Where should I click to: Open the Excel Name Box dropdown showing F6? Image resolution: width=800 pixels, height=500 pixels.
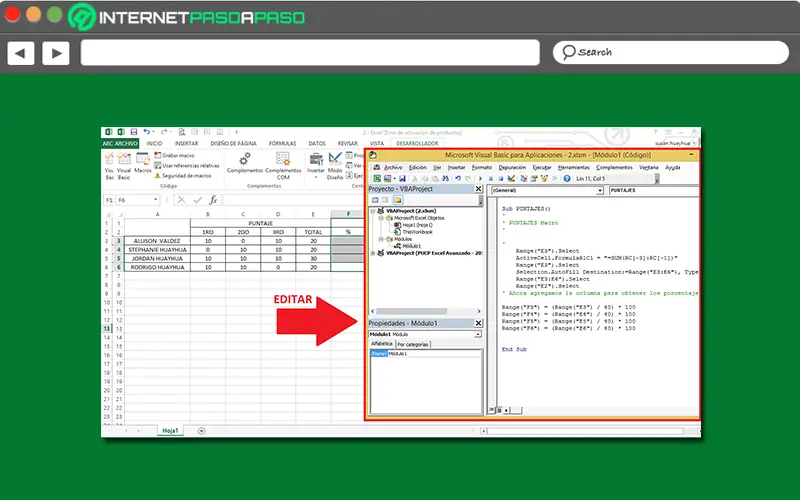tap(156, 200)
